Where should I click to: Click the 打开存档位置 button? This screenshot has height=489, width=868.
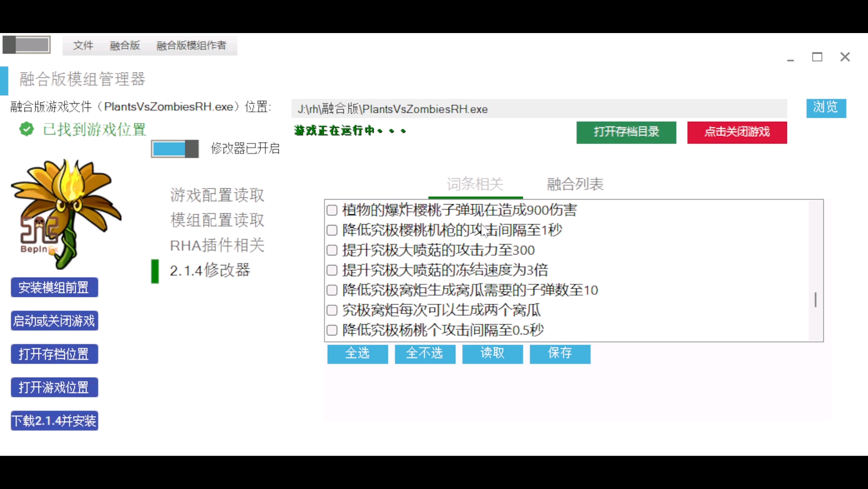point(54,354)
